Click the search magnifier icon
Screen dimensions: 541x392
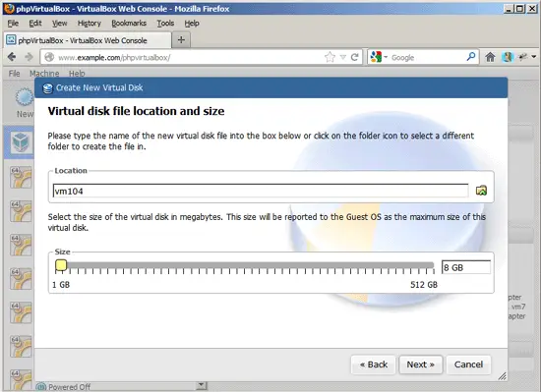pos(471,57)
